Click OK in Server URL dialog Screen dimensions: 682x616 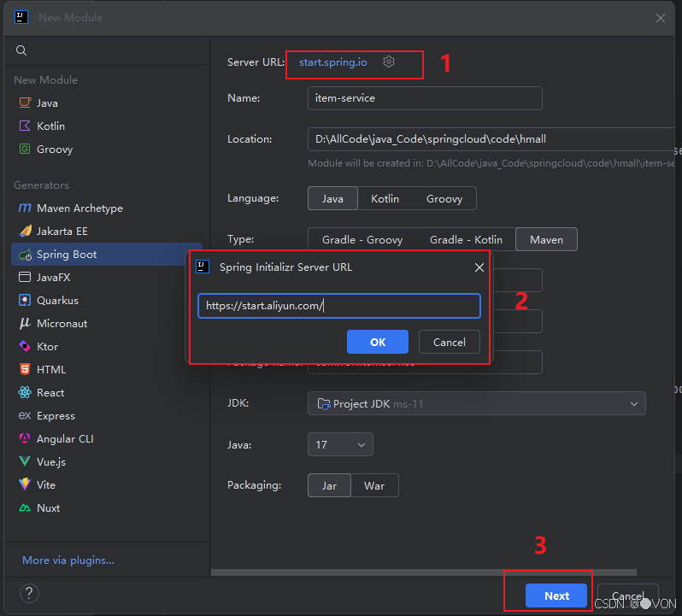(378, 342)
